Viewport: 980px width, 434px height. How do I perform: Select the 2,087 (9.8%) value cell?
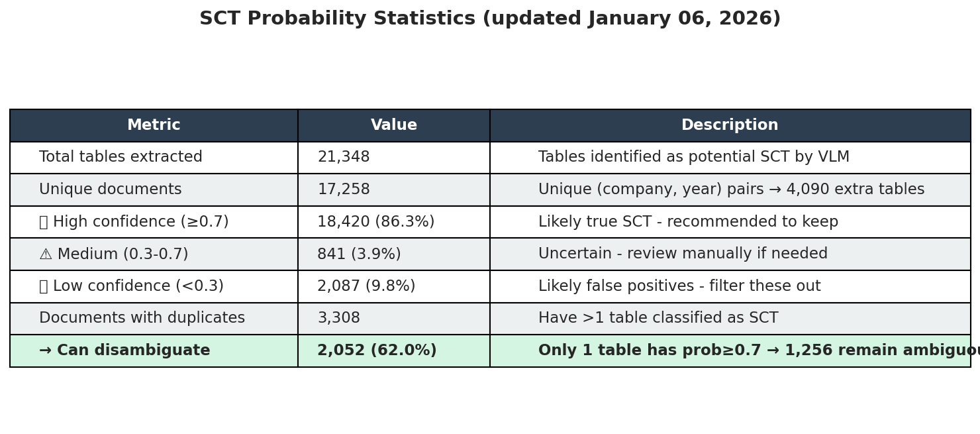click(394, 286)
